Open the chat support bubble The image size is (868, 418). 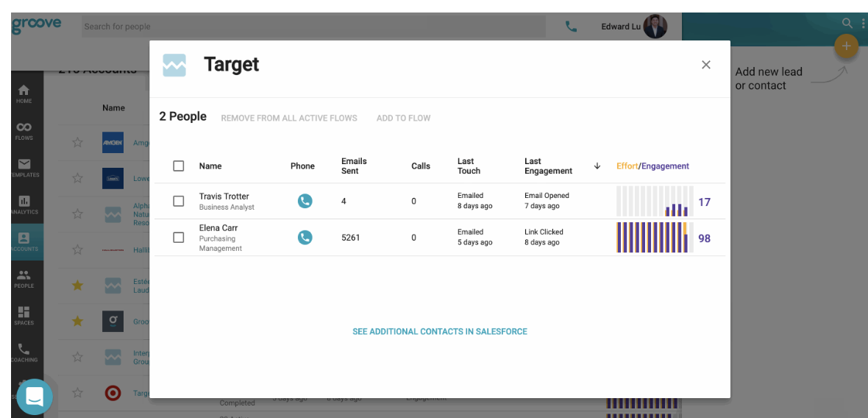pos(35,397)
